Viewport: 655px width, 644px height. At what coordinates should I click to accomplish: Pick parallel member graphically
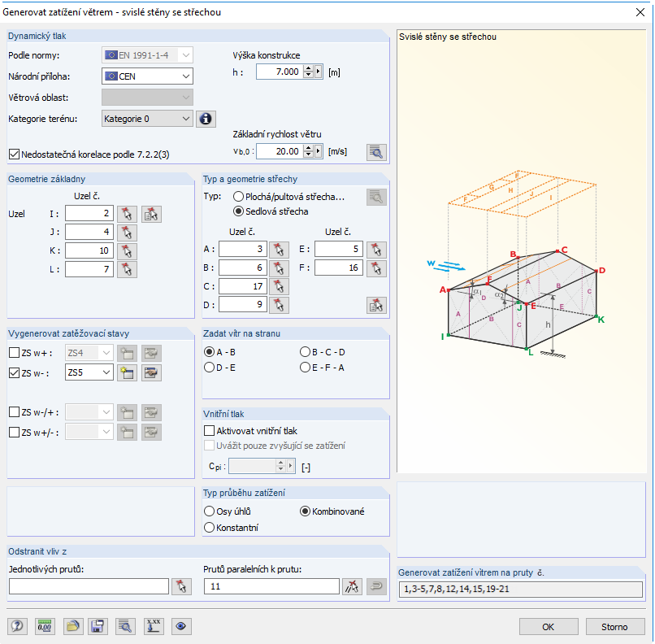point(352,586)
